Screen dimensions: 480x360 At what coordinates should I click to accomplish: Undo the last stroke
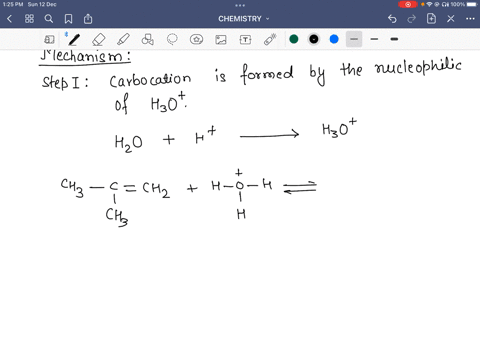392,19
